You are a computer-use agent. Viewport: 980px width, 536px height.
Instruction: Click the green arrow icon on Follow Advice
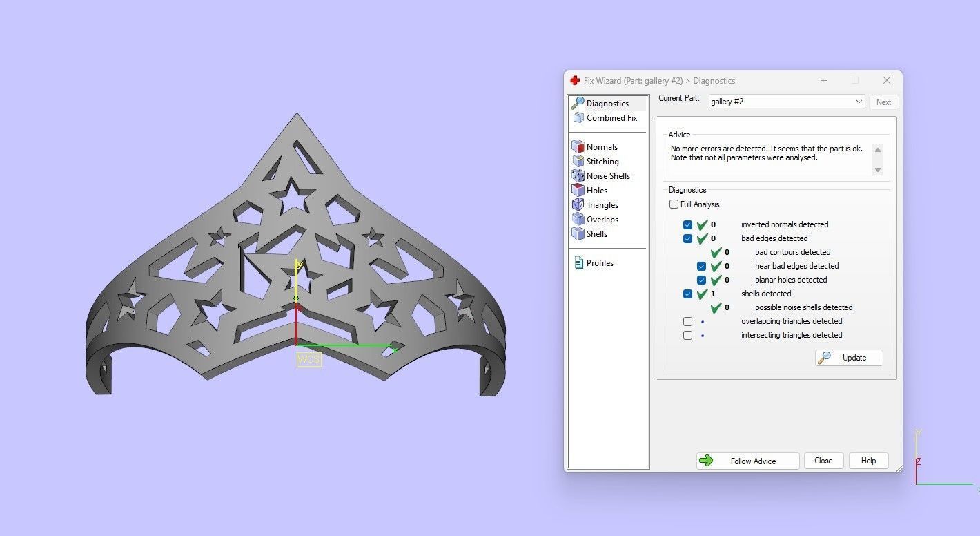706,461
